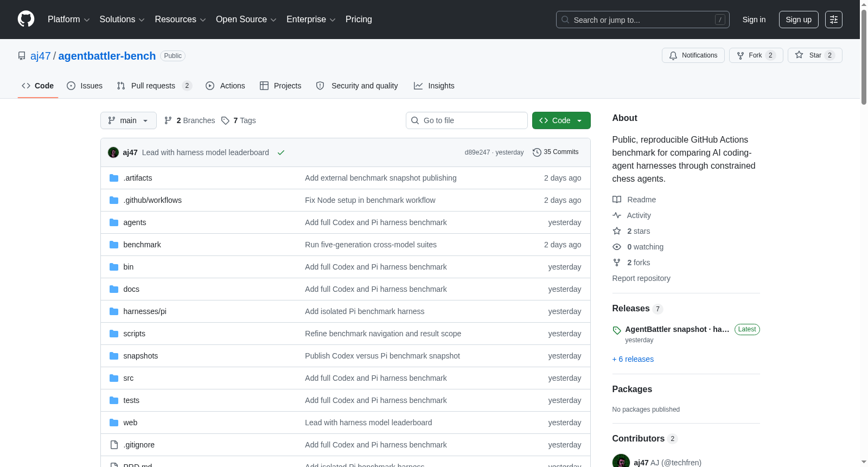The height and width of the screenshot is (467, 868).
Task: Click the .github/workflows folder icon
Action: coord(114,200)
